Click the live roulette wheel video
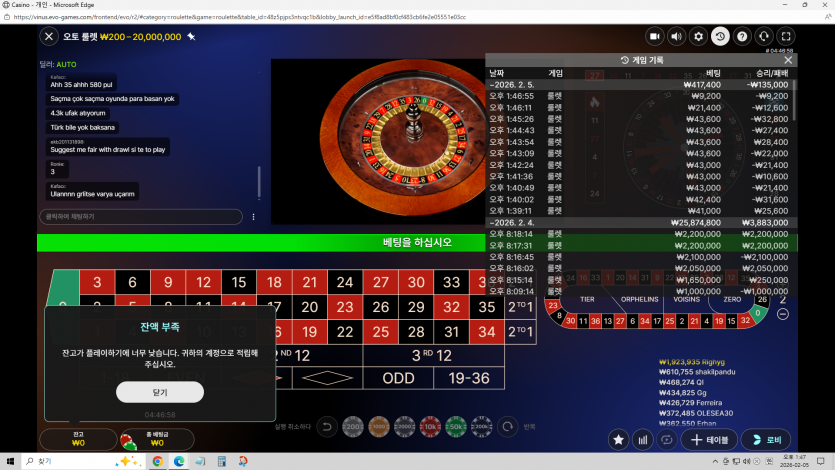This screenshot has height=470, width=835. coord(379,141)
